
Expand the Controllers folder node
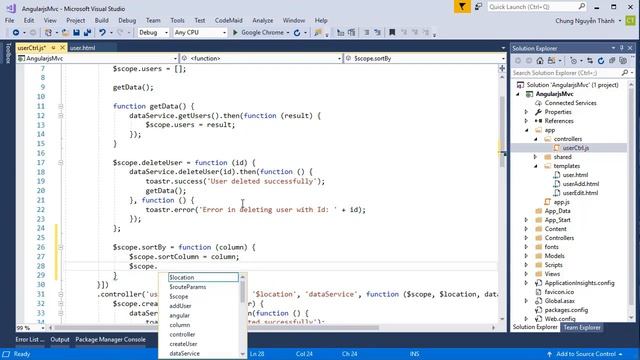(x=527, y=238)
